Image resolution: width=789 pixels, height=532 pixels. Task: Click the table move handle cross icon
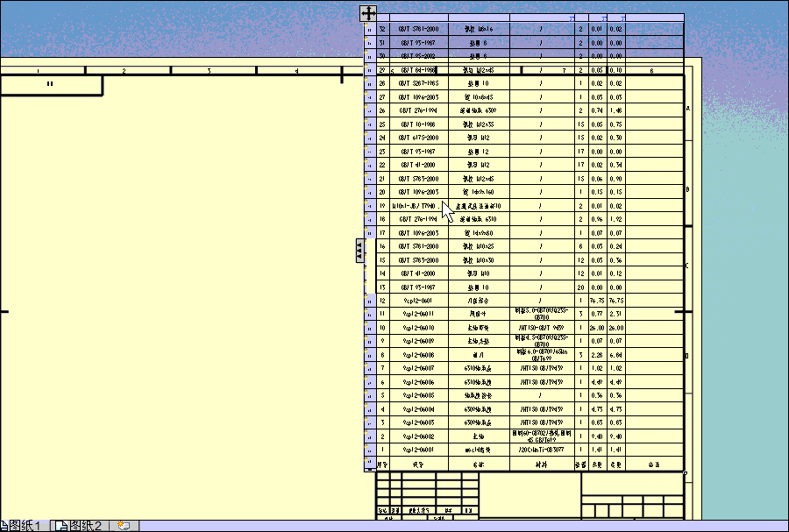[369, 12]
